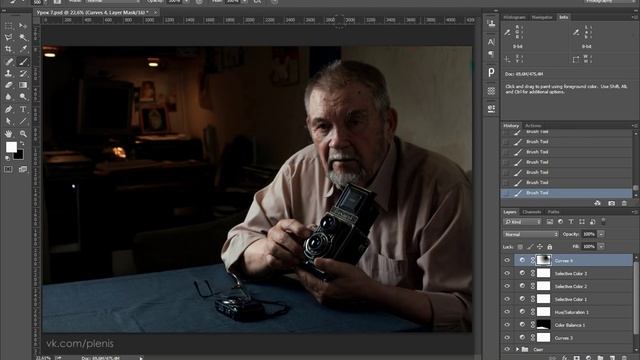Select the Move tool
Viewport: 640px width, 360px height.
(x=23, y=26)
